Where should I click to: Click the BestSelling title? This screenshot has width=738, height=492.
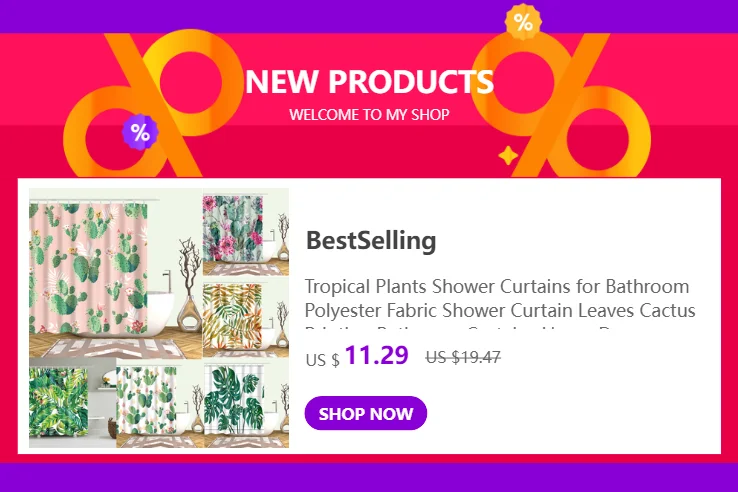pyautogui.click(x=371, y=241)
